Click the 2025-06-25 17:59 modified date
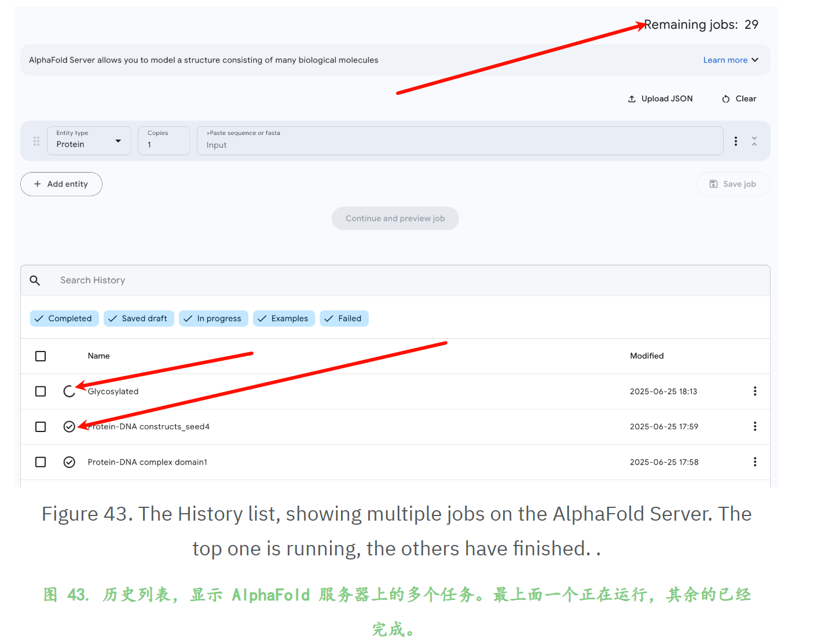814x644 pixels. pos(664,427)
